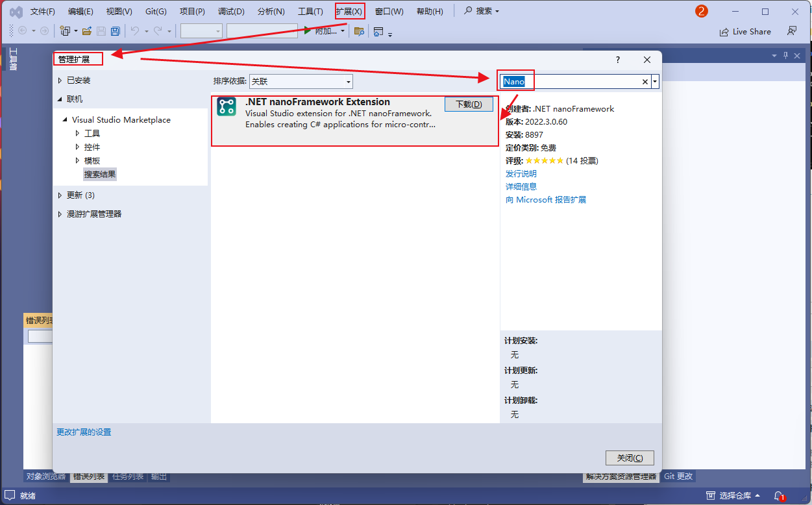812x505 pixels.
Task: Open the search box history dropdown arrow
Action: pyautogui.click(x=655, y=82)
